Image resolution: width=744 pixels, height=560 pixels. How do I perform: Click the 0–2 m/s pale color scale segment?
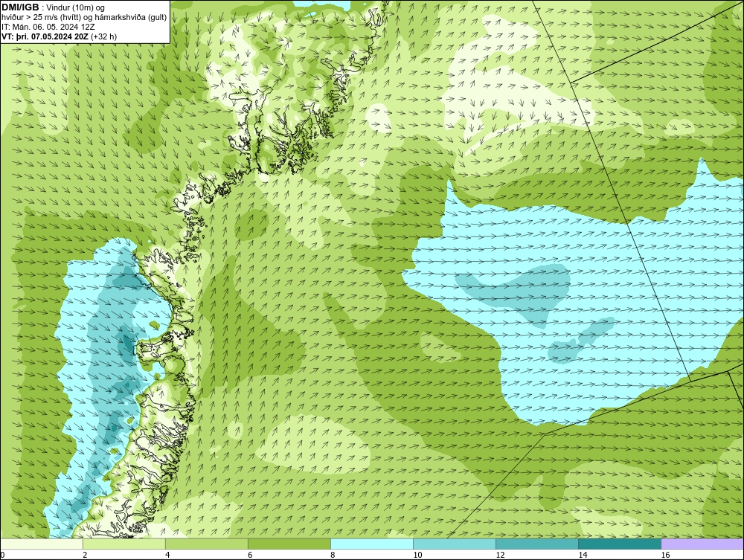pyautogui.click(x=42, y=544)
